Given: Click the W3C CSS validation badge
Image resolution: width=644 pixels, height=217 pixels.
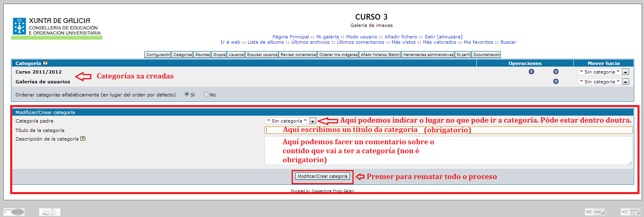Looking at the screenshot, I should coord(595,212).
